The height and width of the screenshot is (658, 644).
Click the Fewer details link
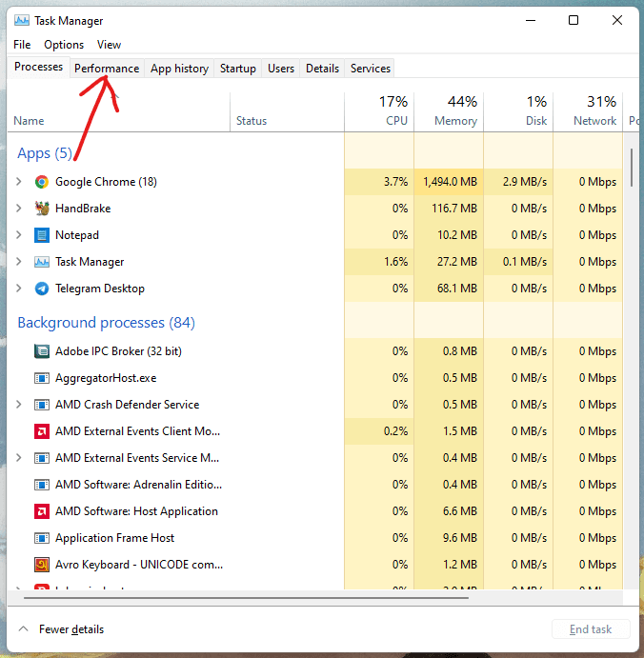[71, 629]
